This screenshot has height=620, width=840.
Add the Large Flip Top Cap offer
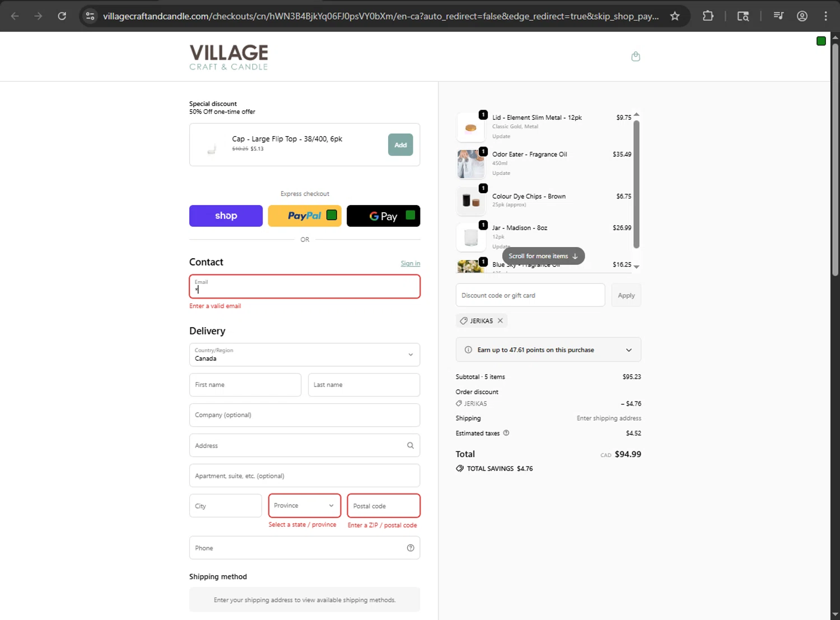tap(400, 145)
